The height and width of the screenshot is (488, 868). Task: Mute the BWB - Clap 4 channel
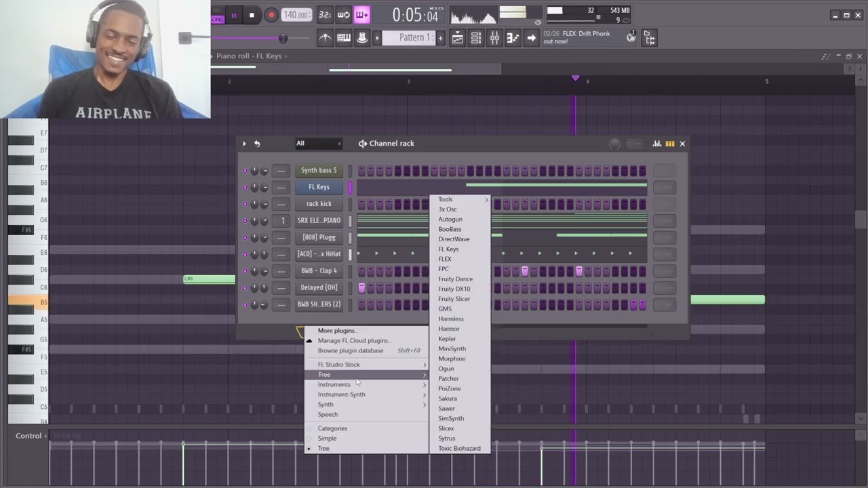[245, 271]
